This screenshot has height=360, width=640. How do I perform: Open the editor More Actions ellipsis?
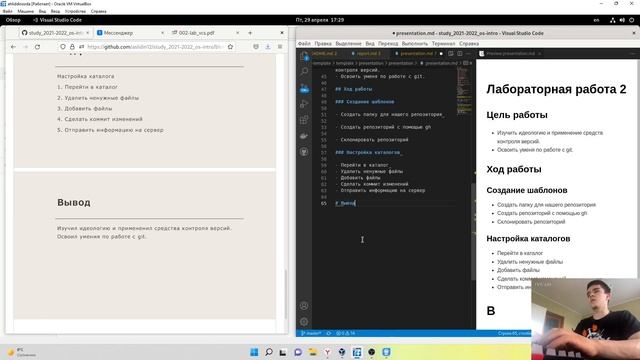468,53
